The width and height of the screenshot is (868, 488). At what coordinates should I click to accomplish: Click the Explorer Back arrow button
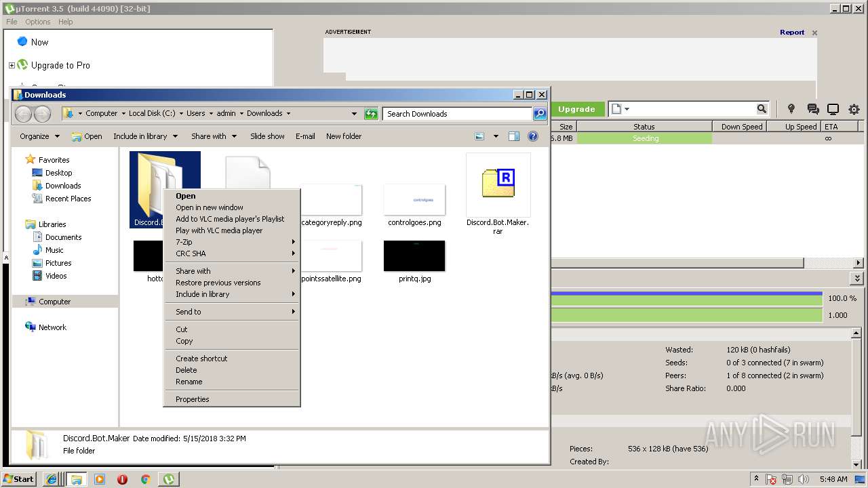[x=23, y=114]
